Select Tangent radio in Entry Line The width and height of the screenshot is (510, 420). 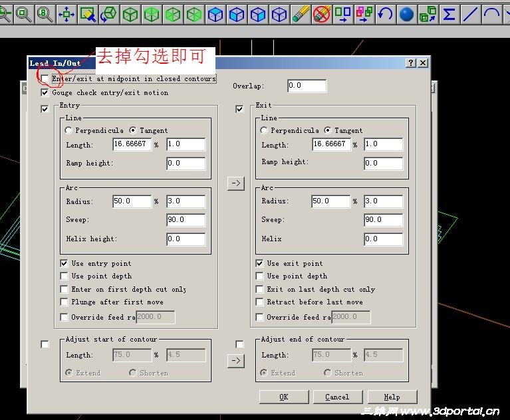133,130
